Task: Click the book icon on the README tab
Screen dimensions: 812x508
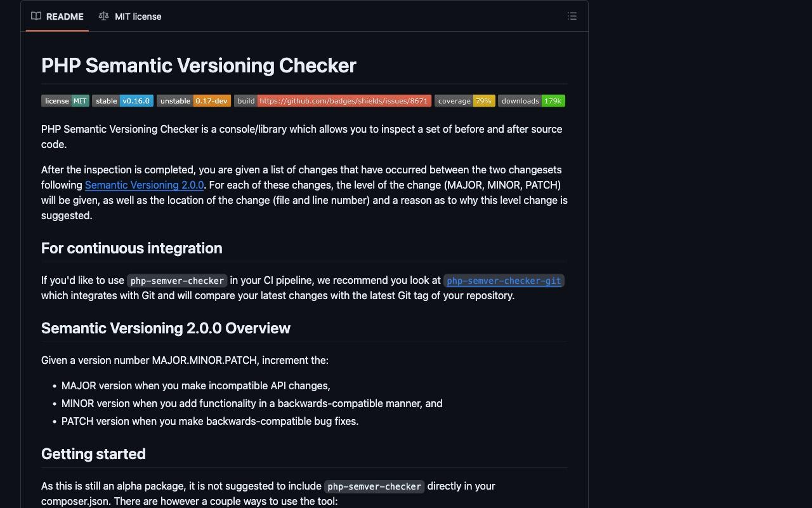Action: point(36,17)
